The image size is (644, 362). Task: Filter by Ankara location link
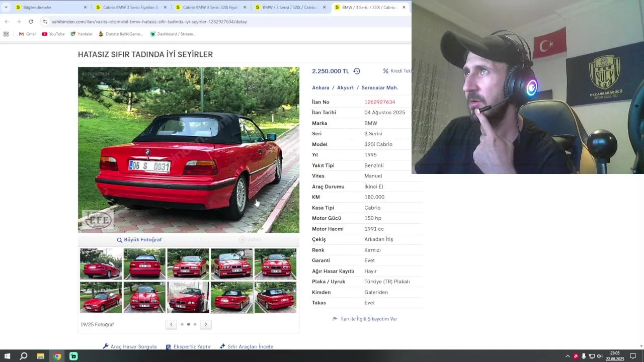pyautogui.click(x=320, y=87)
